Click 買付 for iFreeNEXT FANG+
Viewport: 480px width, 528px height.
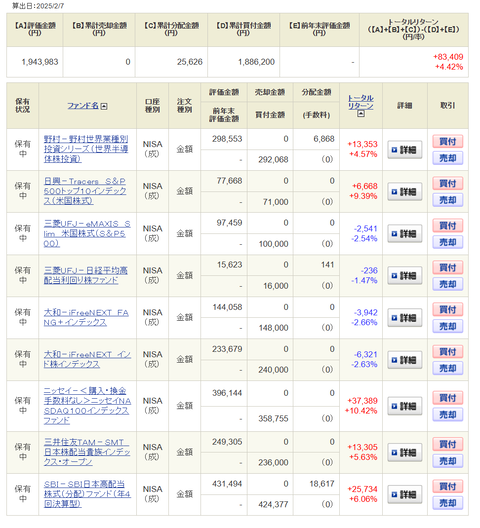click(x=448, y=309)
